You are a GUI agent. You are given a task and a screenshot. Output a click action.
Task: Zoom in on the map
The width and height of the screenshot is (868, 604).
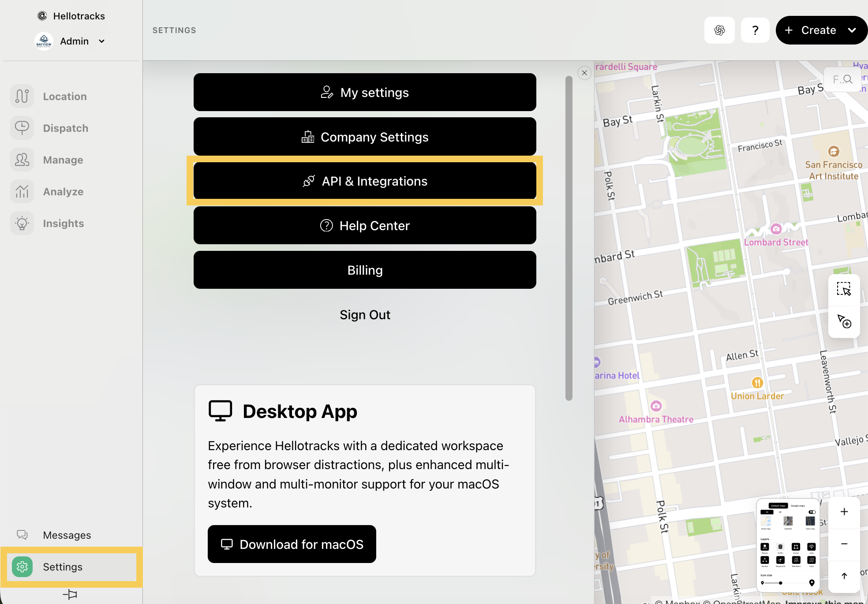click(x=844, y=512)
